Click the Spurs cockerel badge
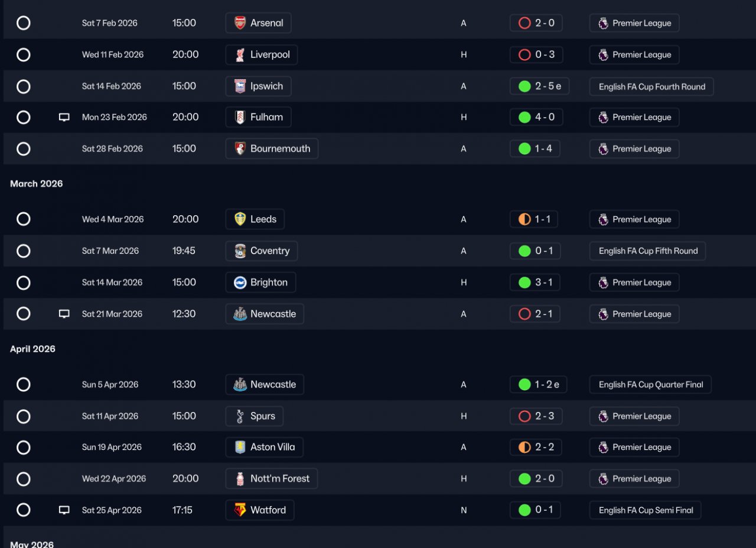Screen dimensions: 756x548 pyautogui.click(x=240, y=416)
